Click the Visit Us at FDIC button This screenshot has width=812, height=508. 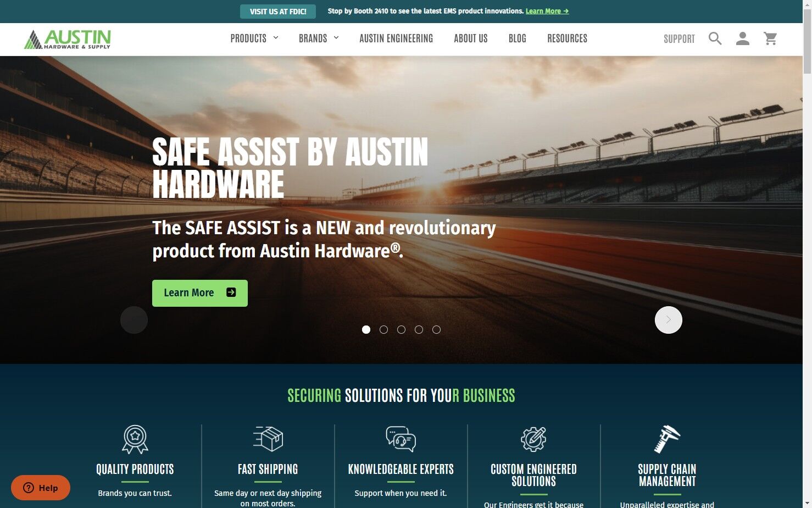click(x=278, y=12)
